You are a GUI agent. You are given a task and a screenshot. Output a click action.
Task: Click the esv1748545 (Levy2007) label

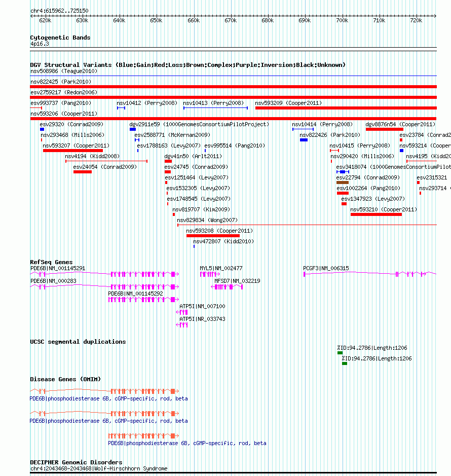pos(199,199)
